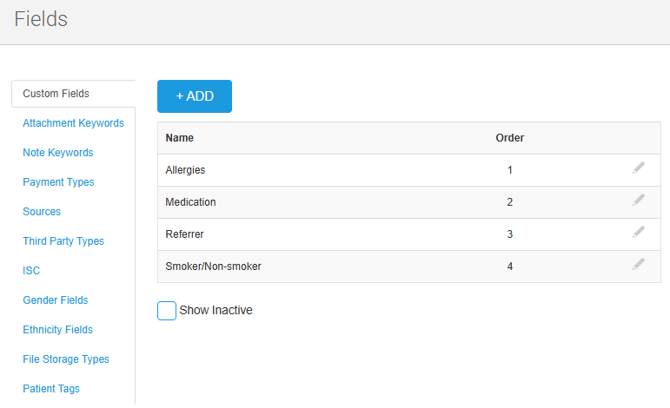The height and width of the screenshot is (408, 670).
Task: Select the Allergies row name
Action: coord(185,170)
